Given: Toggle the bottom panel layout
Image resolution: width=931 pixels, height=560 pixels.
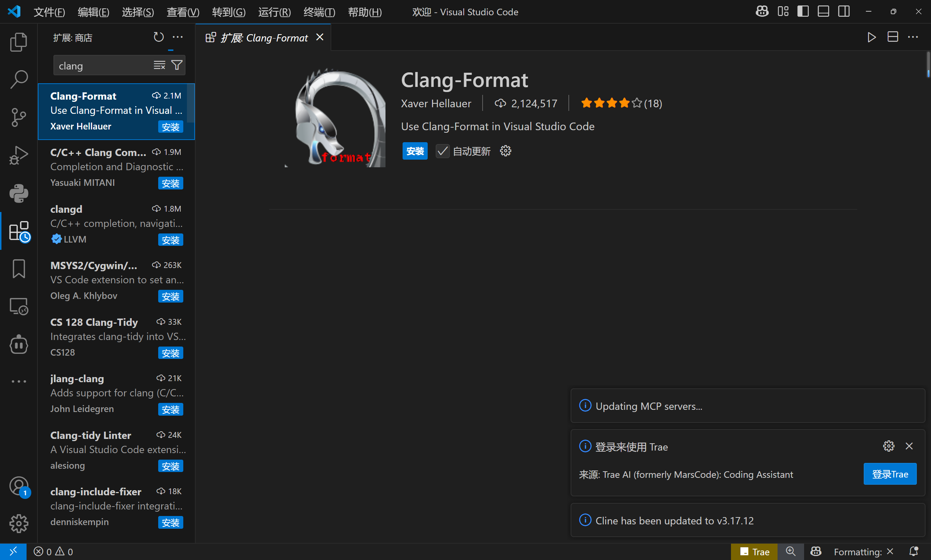Looking at the screenshot, I should point(823,12).
